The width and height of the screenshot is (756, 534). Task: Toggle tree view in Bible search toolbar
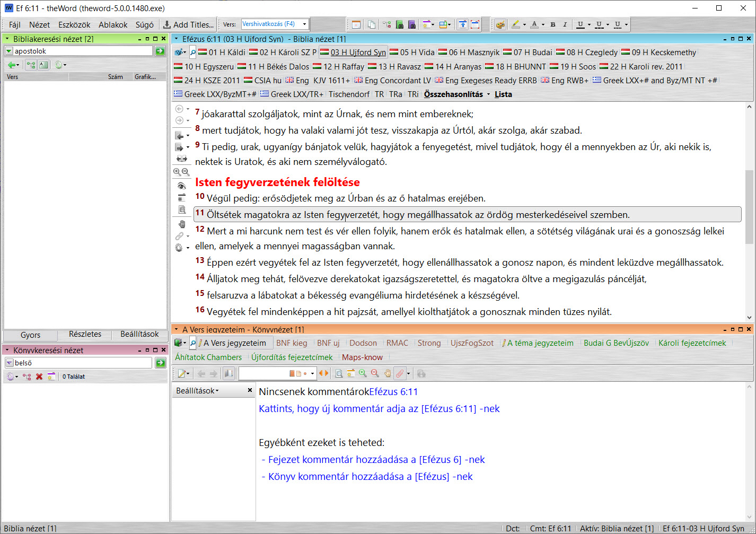[x=31, y=65]
